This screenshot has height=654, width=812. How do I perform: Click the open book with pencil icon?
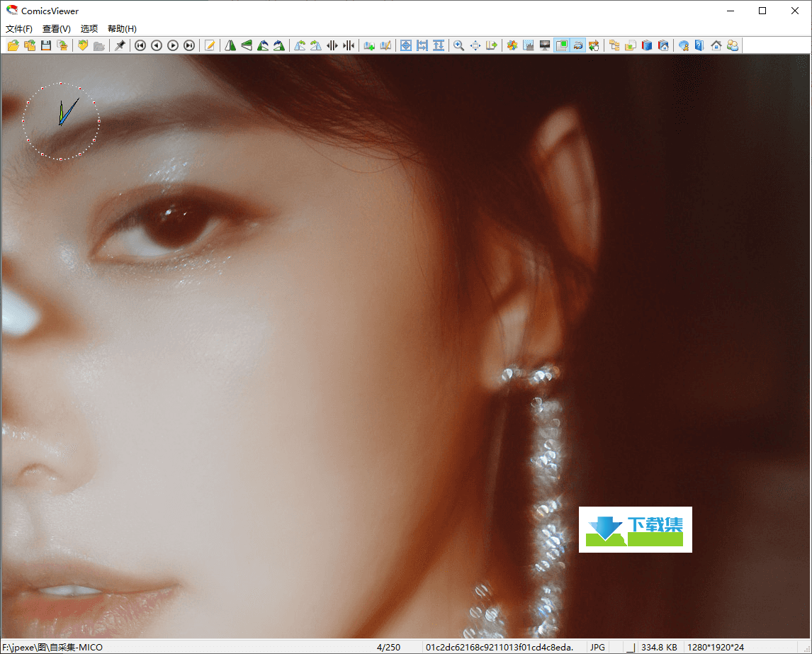385,45
